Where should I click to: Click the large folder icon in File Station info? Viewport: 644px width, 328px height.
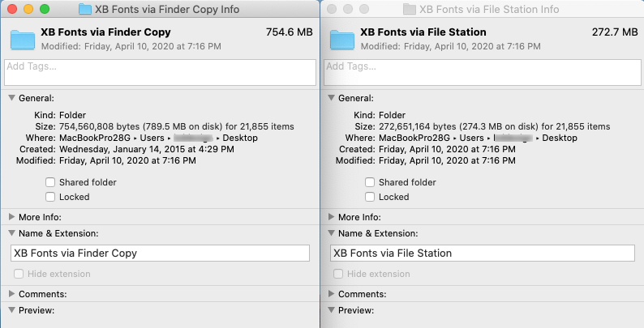tap(341, 39)
